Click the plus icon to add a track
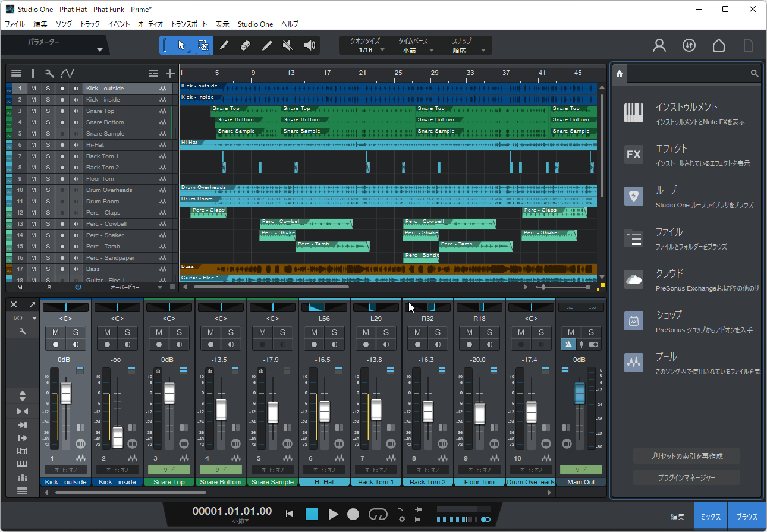 [x=170, y=73]
